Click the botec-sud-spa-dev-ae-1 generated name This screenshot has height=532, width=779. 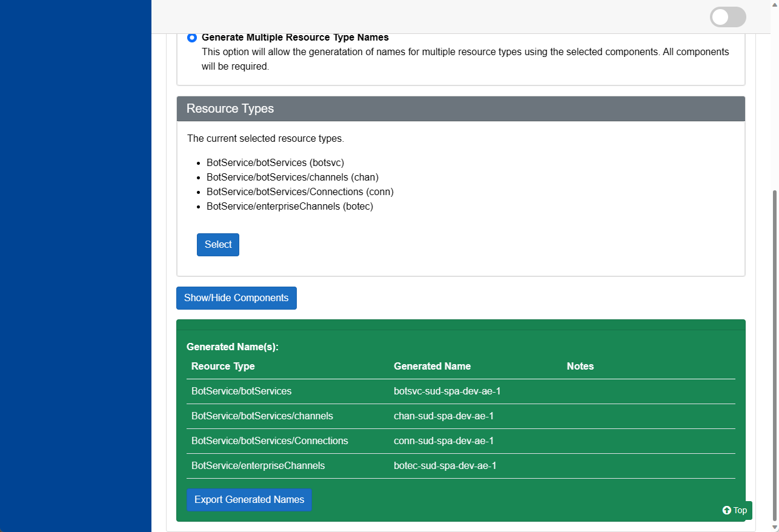(x=445, y=466)
